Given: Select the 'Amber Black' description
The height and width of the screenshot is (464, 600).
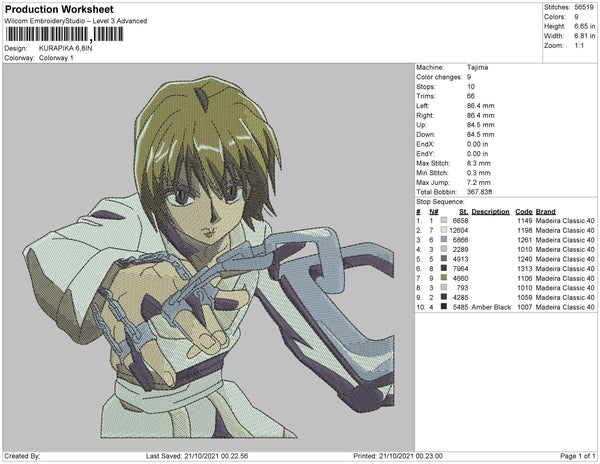Looking at the screenshot, I should [491, 307].
